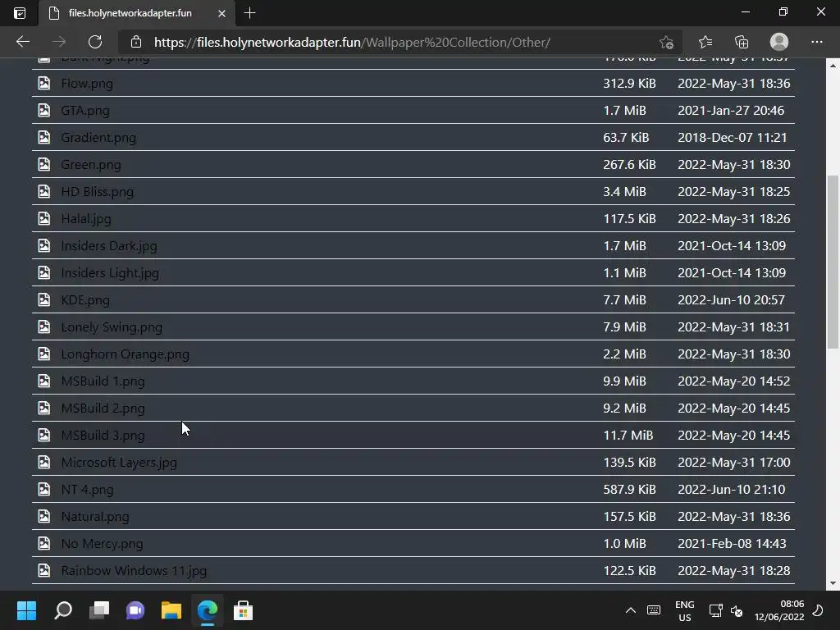This screenshot has height=630, width=840.
Task: Click the 11.7 MiB size value
Action: 628,435
